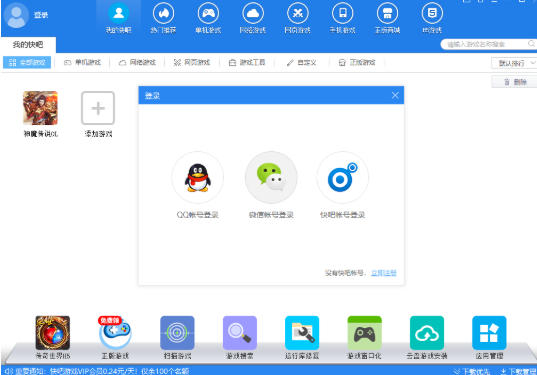Select the 我的快吧 white tab
The width and height of the screenshot is (537, 375).
click(x=28, y=45)
